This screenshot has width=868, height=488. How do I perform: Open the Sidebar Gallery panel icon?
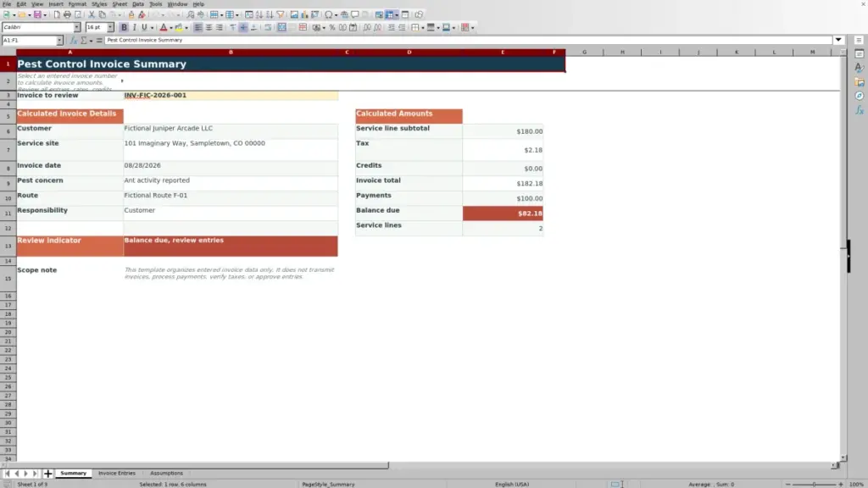tap(860, 82)
